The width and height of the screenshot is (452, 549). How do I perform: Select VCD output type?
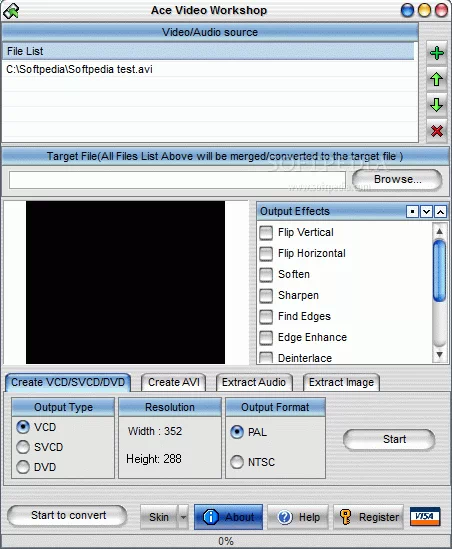[23, 427]
